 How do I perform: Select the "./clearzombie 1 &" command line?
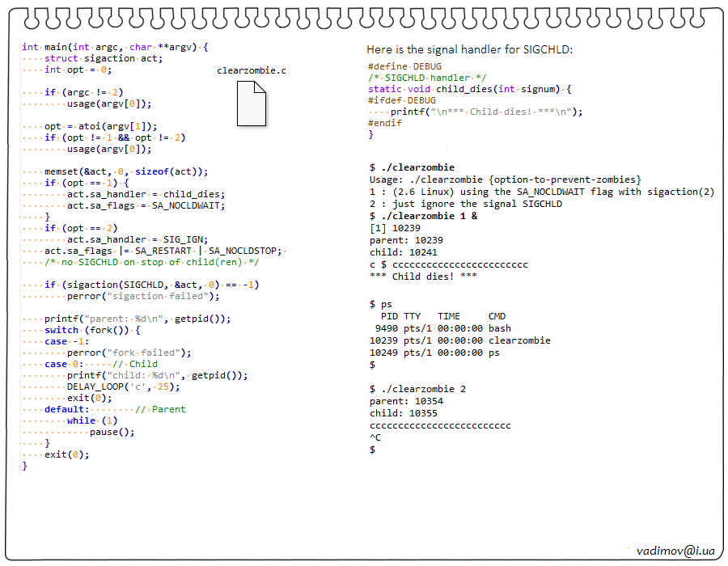coord(423,216)
